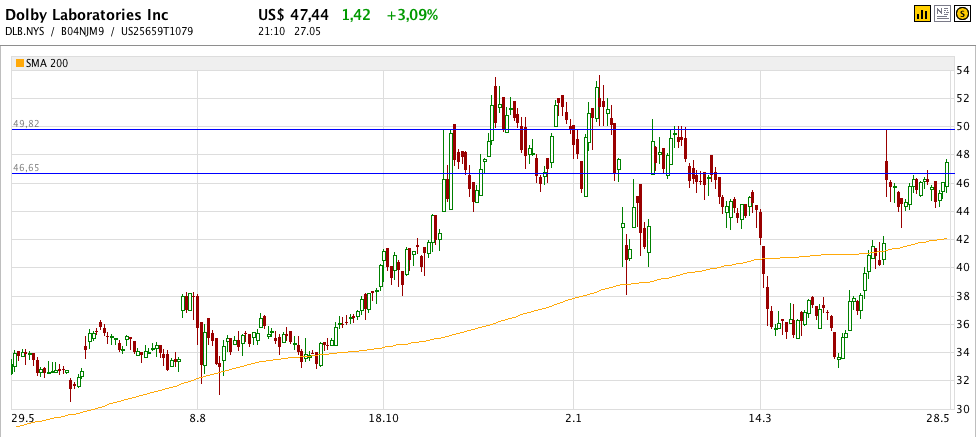
Task: Click the DLB.NYS ticker symbol
Action: pyautogui.click(x=24, y=31)
